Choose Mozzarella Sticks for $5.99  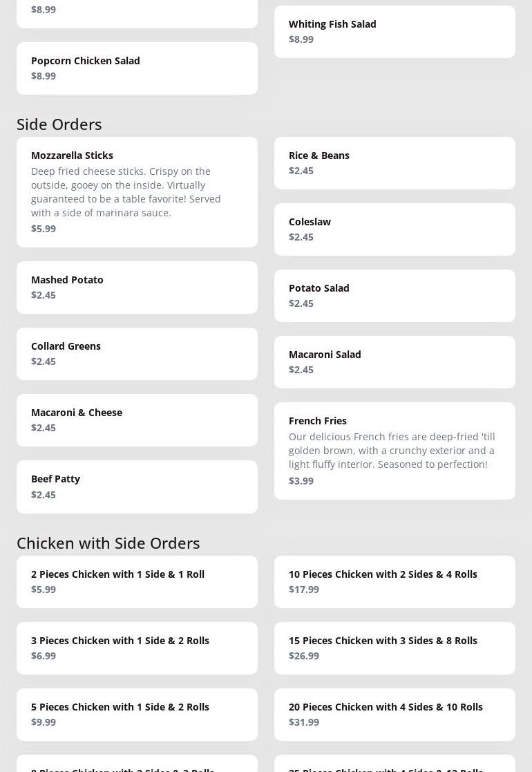point(137,191)
